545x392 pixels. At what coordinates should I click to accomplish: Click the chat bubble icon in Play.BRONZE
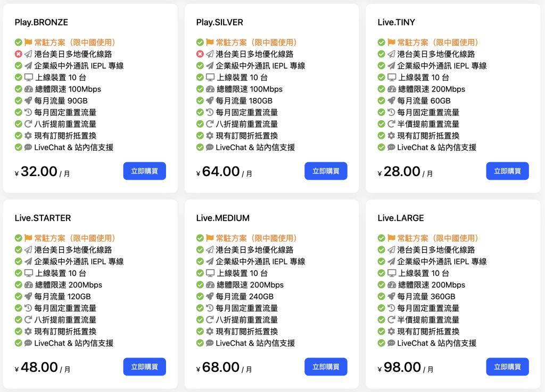[x=28, y=148]
